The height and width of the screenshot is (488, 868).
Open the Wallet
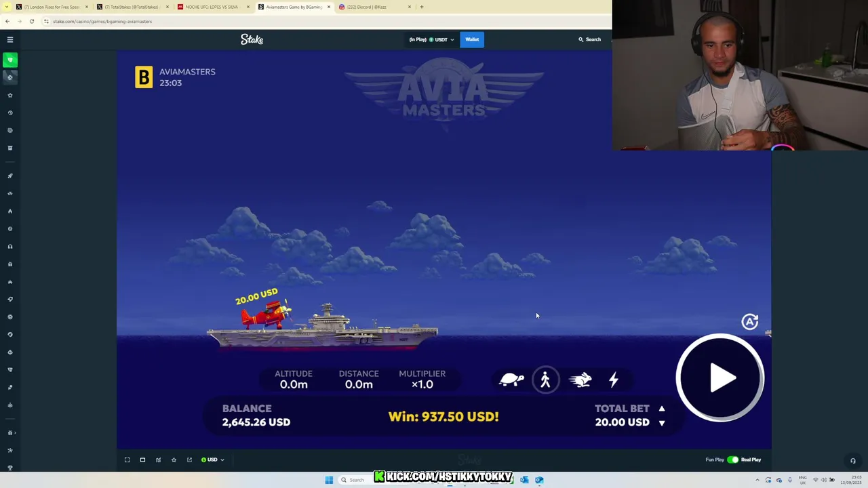coord(472,39)
